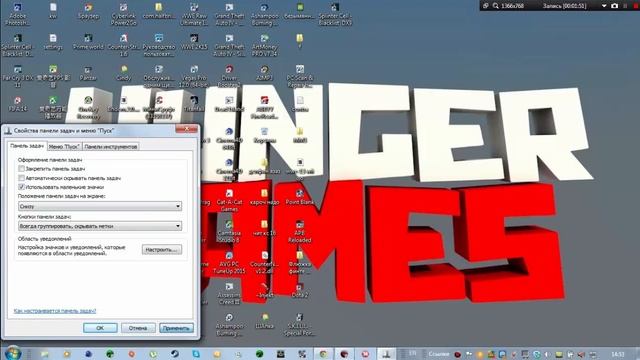Screen dimensions: 640x360
Task: Open the WWE Raw Ultimate desktop shortcut
Action: 194,14
